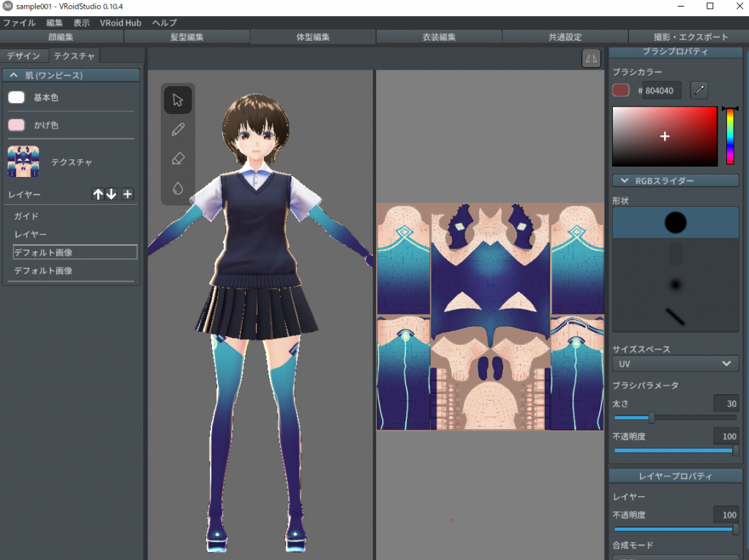Click the 基本色 white color swatch
Image resolution: width=749 pixels, height=560 pixels.
click(16, 97)
